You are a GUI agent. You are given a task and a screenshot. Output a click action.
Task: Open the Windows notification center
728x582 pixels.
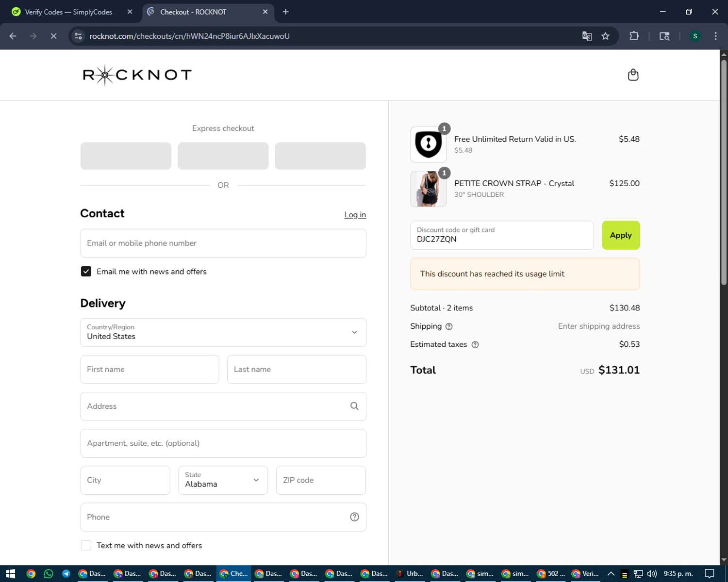(709, 574)
